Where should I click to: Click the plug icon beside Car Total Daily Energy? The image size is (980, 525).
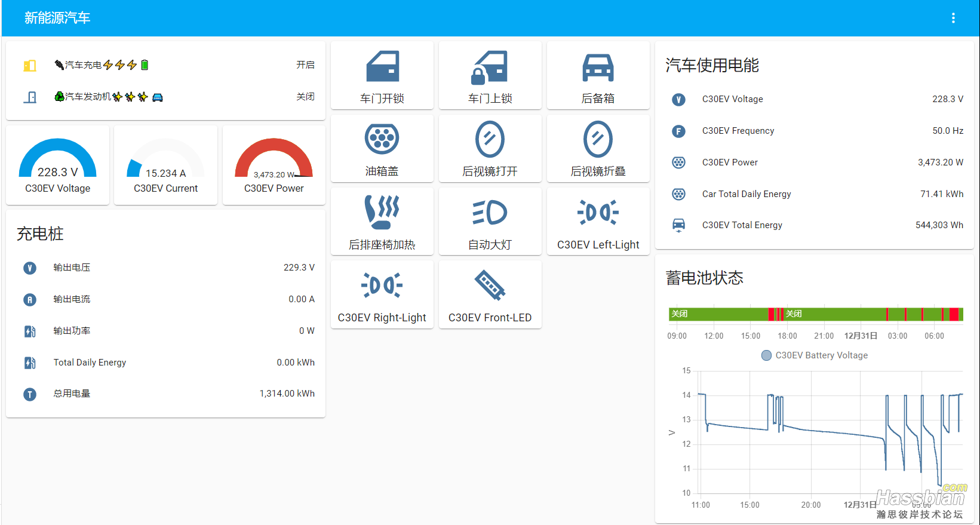[x=678, y=194]
